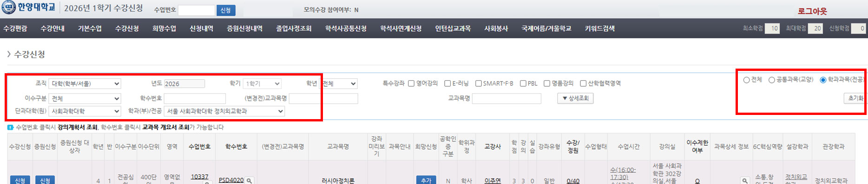Click the 신청 button beside 수업번호 field
This screenshot has width=868, height=184.
(x=226, y=10)
